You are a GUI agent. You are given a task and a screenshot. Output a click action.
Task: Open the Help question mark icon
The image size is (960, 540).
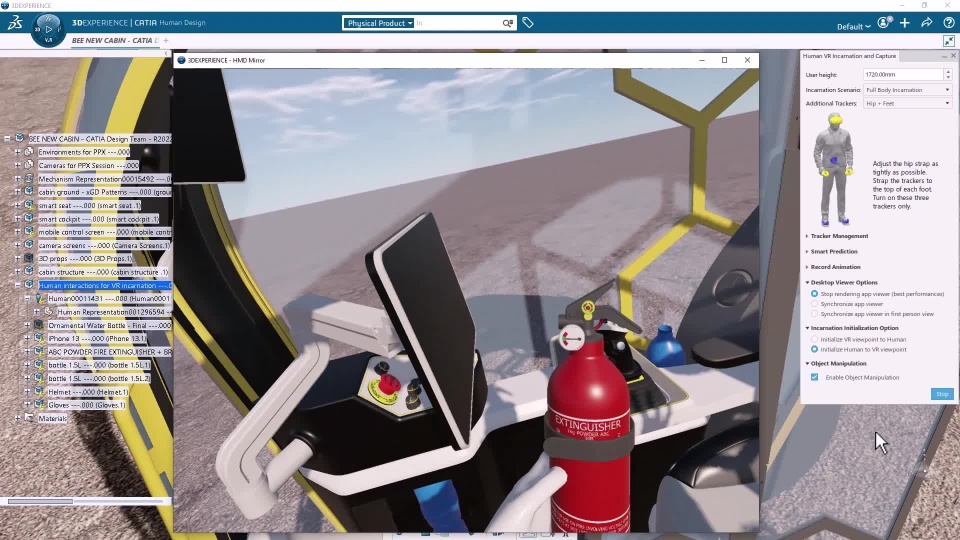pos(948,23)
